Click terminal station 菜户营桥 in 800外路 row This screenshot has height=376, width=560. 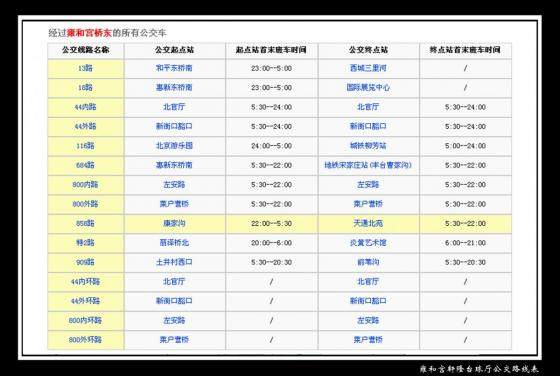368,204
